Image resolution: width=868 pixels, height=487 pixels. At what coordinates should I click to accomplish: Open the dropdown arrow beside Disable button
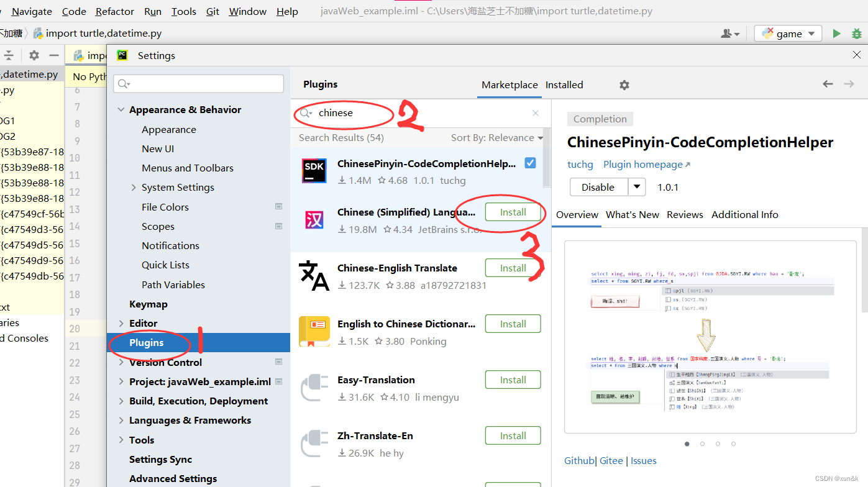click(637, 186)
